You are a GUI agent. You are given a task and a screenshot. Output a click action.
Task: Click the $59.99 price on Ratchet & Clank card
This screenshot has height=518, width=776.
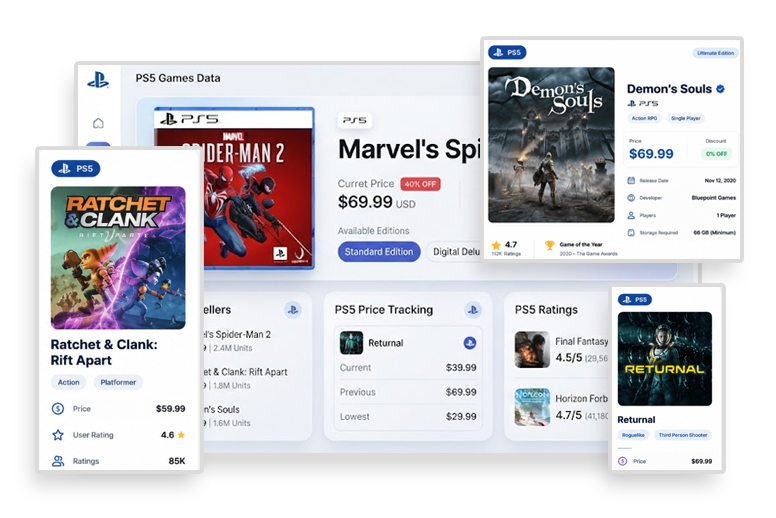click(x=171, y=409)
